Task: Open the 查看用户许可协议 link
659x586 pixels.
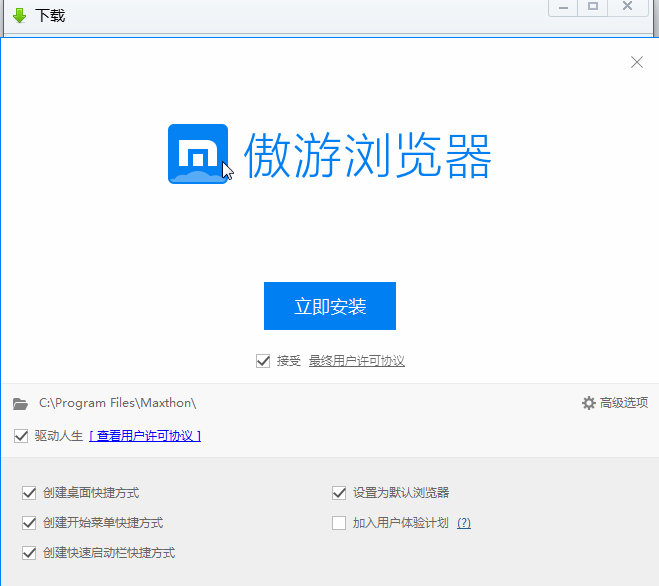Action: pos(145,436)
